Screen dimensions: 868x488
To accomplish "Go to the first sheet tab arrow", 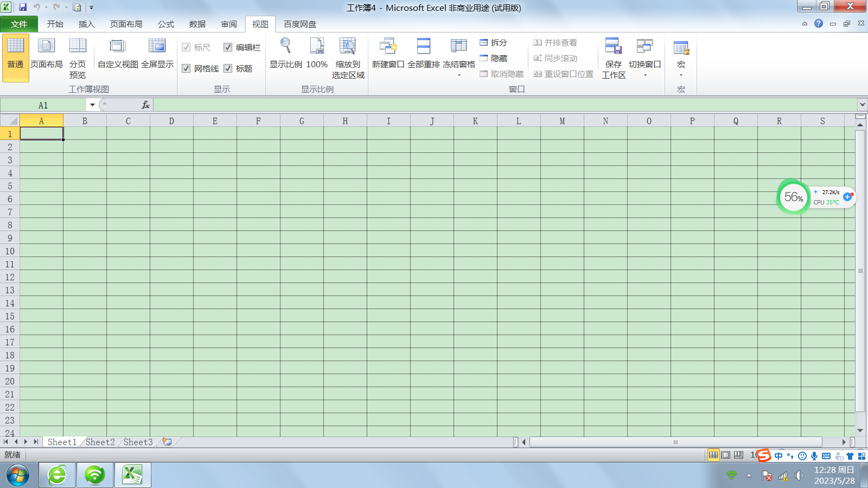I will (6, 442).
